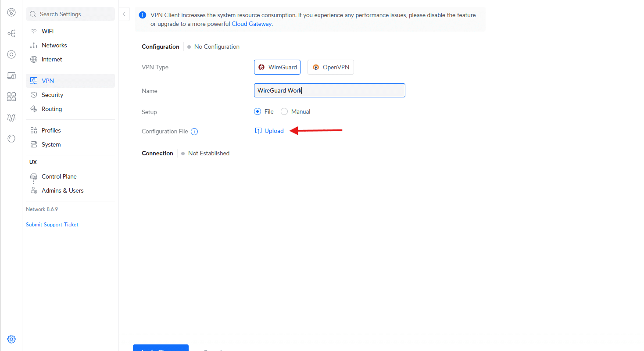This screenshot has width=644, height=351.
Task: Select the Manual setup radio button
Action: [284, 111]
